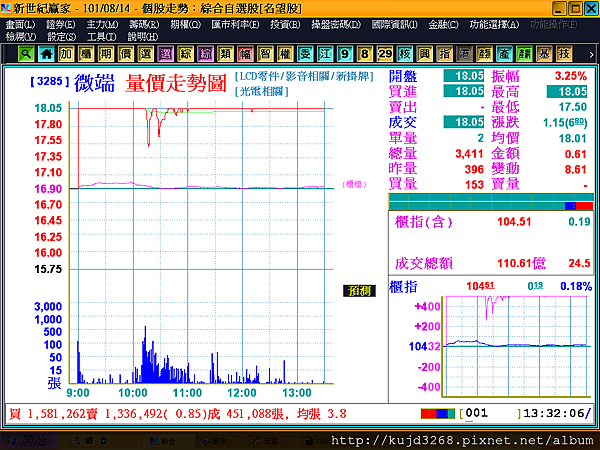
Task: Open the 證券(E) menu
Action: (x=61, y=25)
